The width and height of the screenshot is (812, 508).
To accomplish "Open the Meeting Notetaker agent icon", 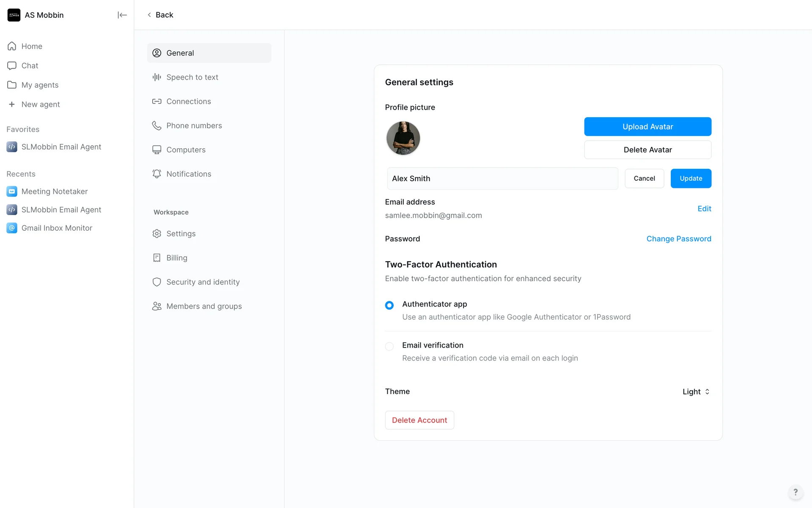I will [12, 191].
